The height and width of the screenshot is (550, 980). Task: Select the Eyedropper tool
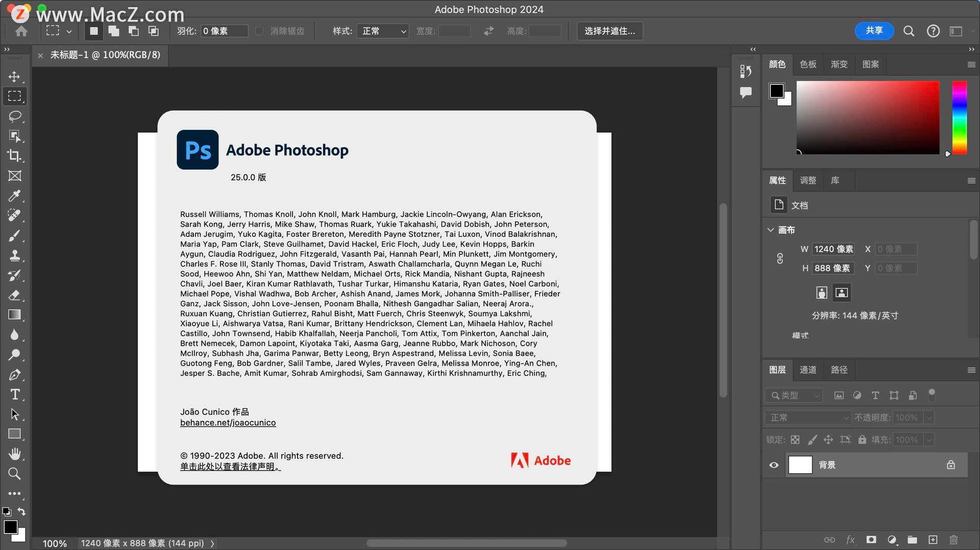click(14, 196)
